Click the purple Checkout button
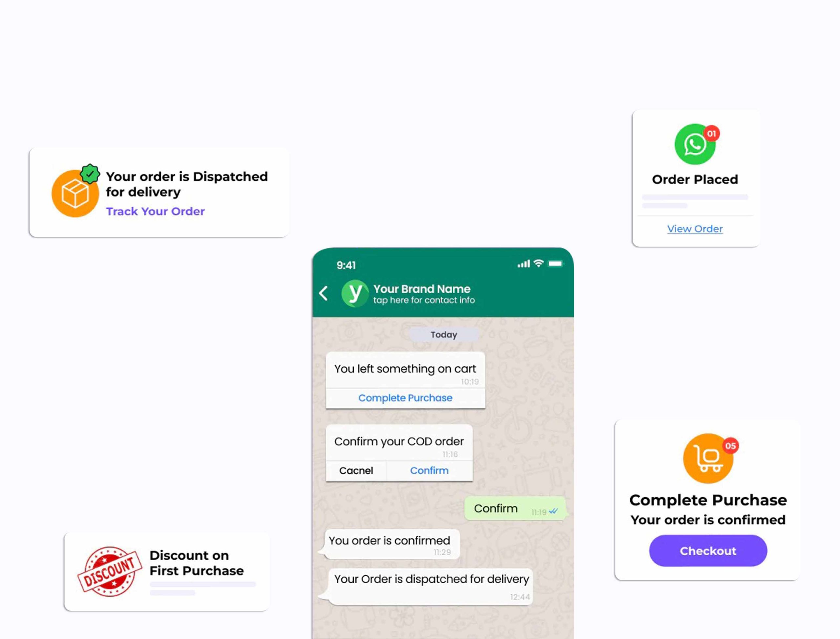The image size is (840, 639). pyautogui.click(x=708, y=551)
